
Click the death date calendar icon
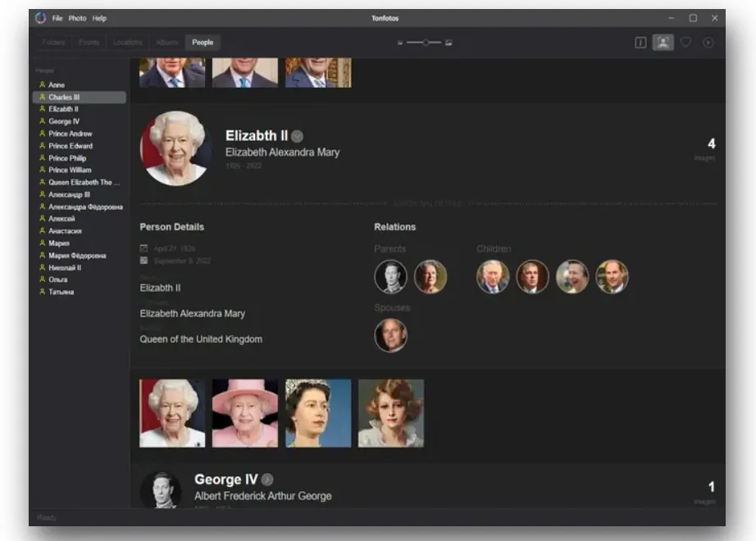(143, 261)
